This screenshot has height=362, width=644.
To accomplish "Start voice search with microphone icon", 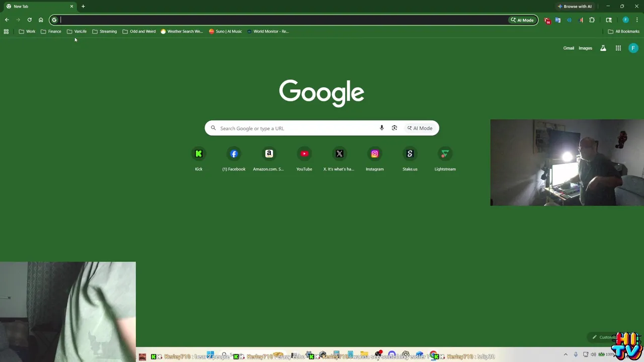I will (x=382, y=128).
